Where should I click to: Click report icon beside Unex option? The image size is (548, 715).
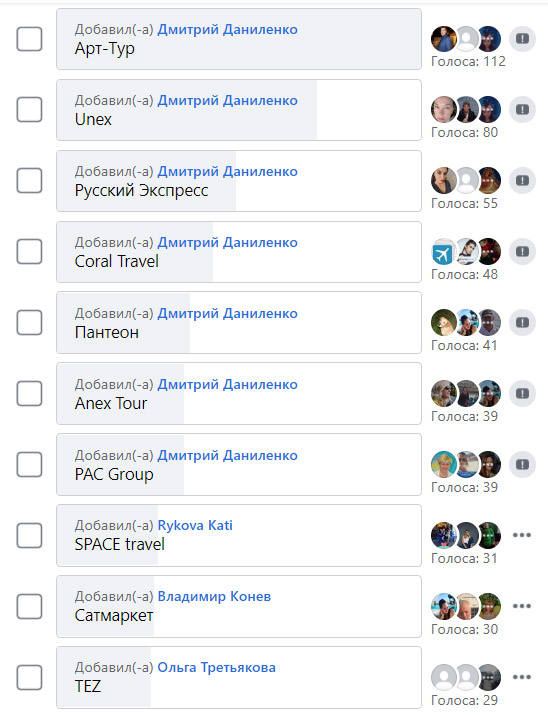522,110
